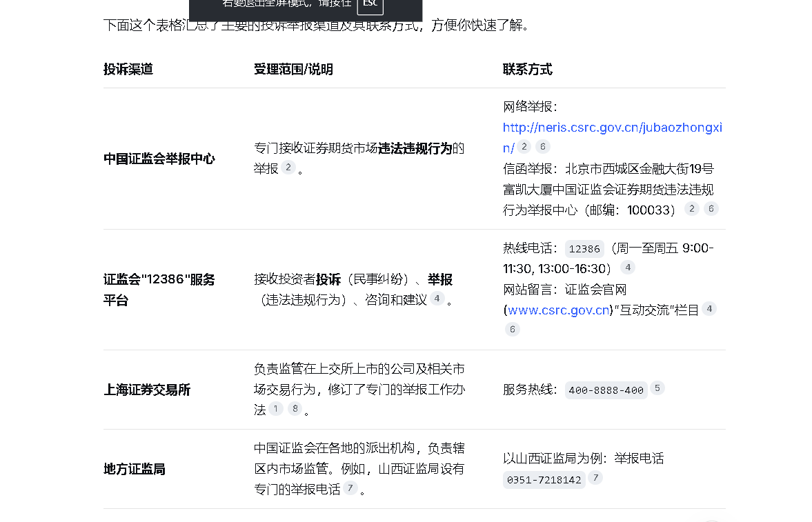Click the '投诉渠道' column header
The image size is (812, 522).
128,70
